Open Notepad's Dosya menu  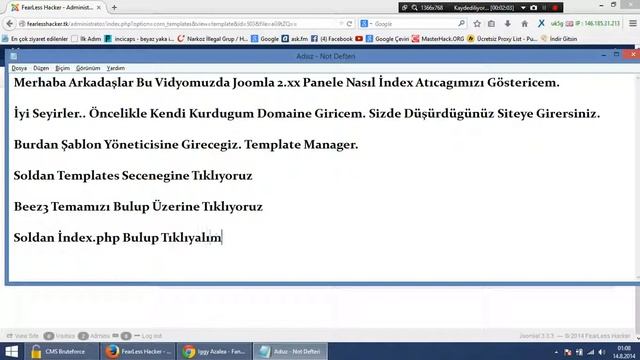pos(19,68)
